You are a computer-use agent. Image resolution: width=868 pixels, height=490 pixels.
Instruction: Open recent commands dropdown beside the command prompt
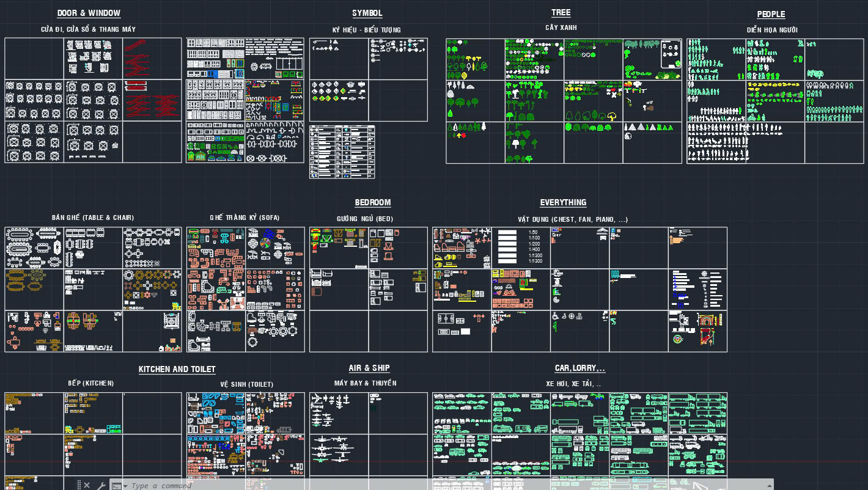[x=125, y=486]
